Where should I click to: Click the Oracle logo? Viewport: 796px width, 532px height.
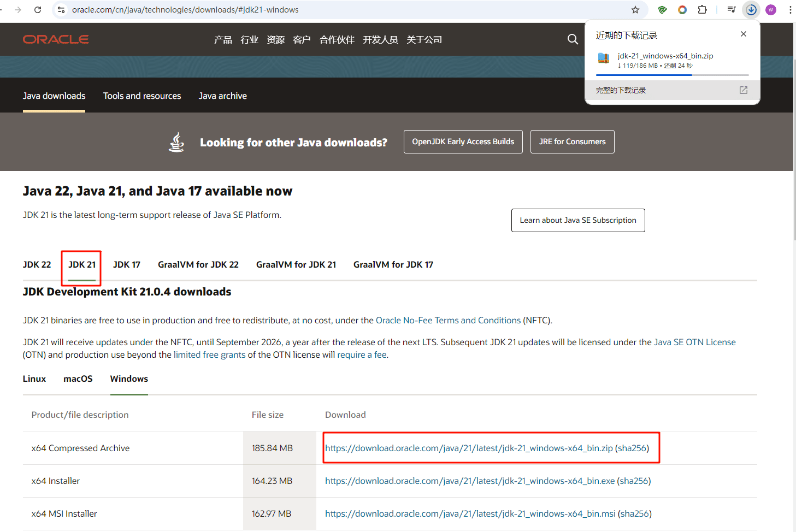[x=56, y=39]
